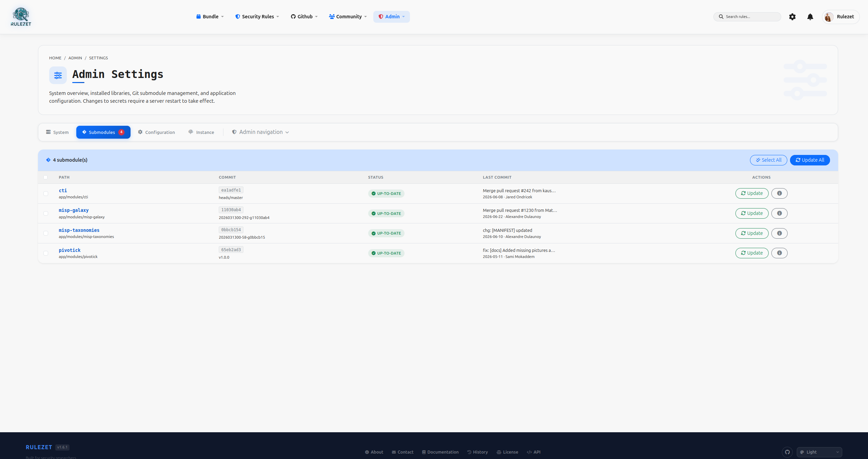The width and height of the screenshot is (868, 459).
Task: Open the API footer link
Action: 534,452
